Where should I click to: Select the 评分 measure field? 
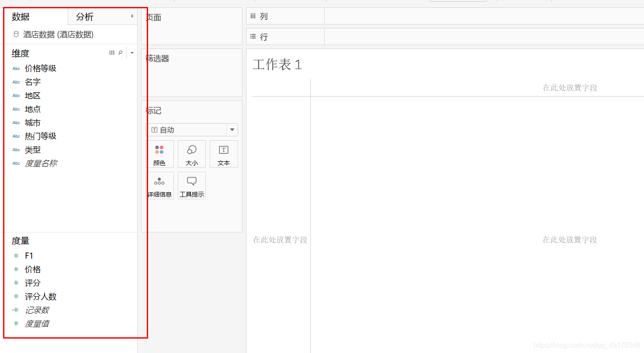point(33,283)
